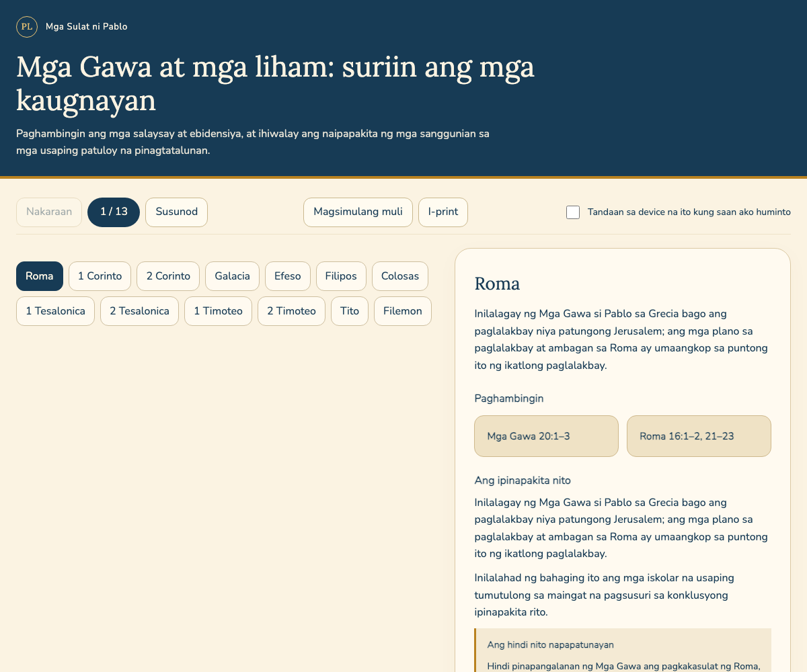Click the Nakaraan button

coord(49,212)
